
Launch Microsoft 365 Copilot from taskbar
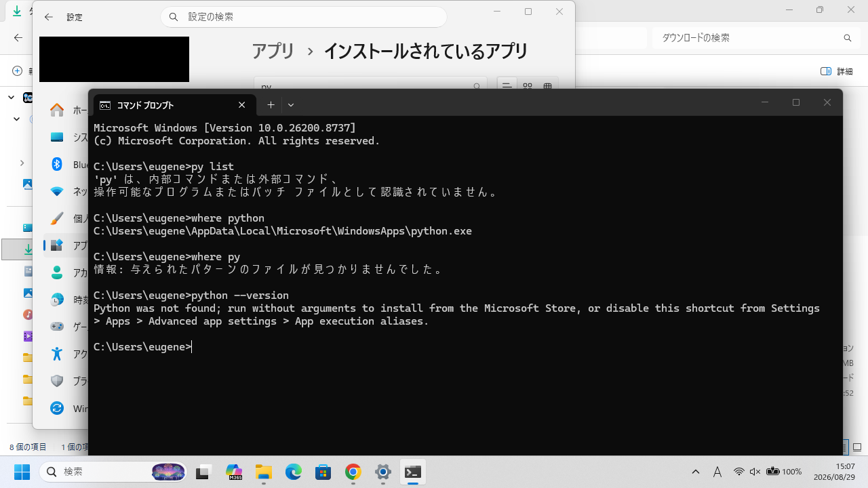[x=233, y=472]
